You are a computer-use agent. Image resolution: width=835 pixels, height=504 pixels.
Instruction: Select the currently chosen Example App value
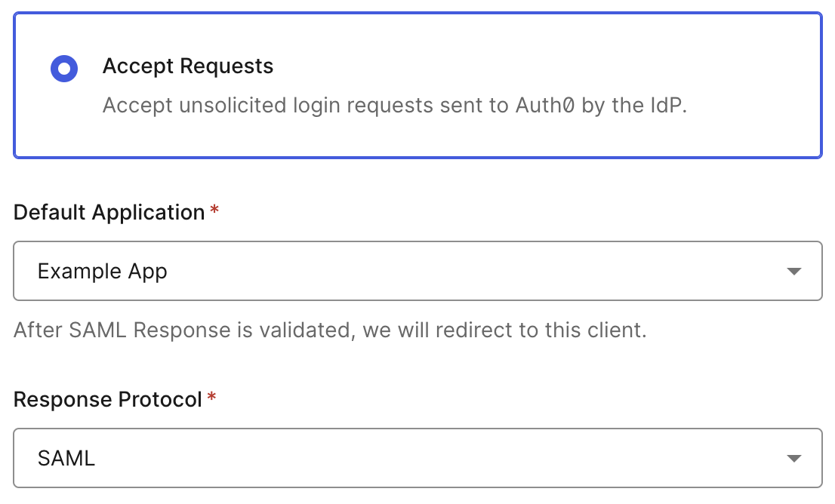point(103,271)
